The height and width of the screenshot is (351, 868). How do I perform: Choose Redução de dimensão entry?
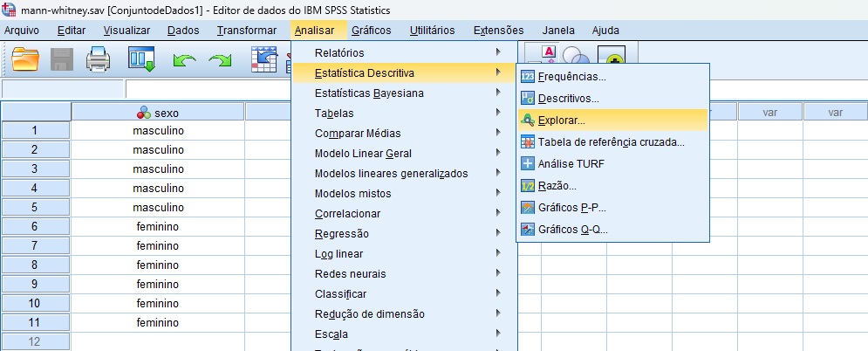403,314
